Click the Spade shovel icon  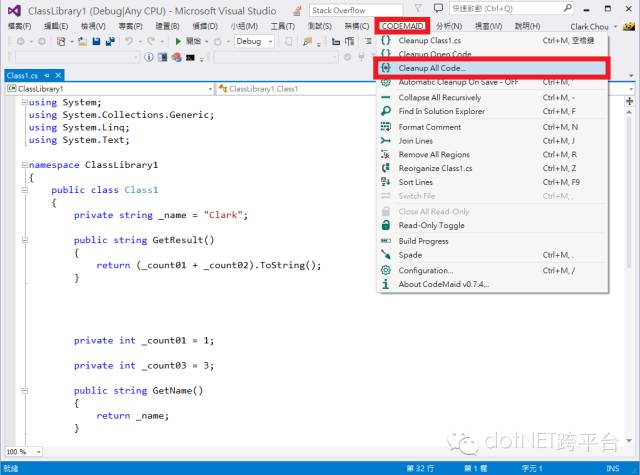click(386, 255)
